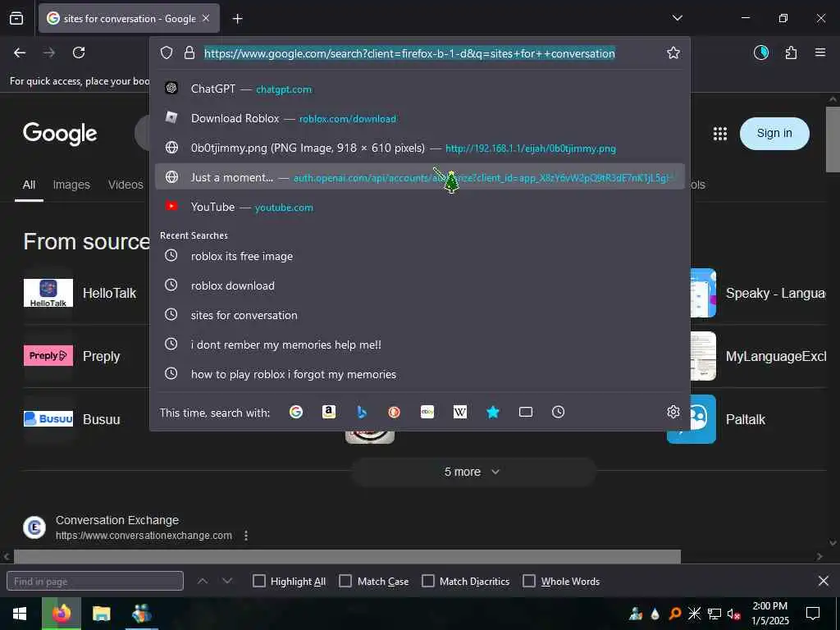840x630 pixels.
Task: Close the 'sites for conversation' tab
Action: click(x=206, y=18)
